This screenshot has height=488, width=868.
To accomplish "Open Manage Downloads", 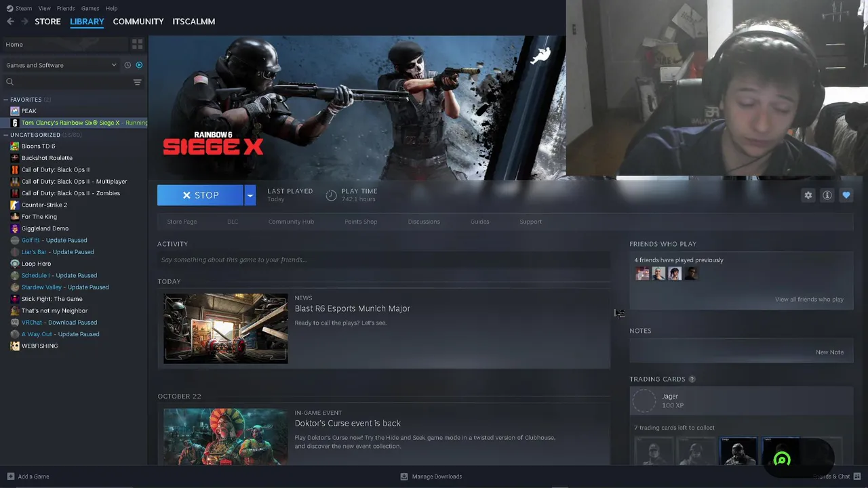I will click(431, 476).
